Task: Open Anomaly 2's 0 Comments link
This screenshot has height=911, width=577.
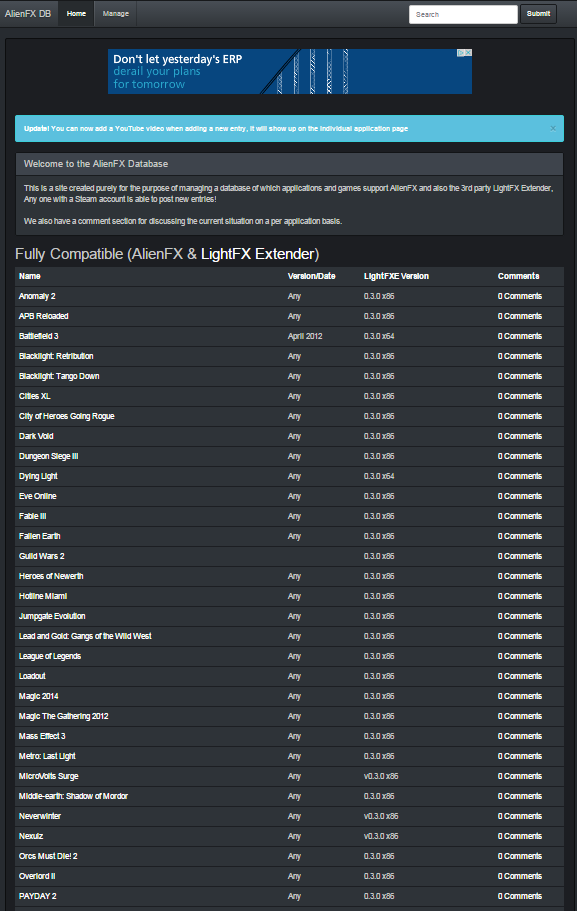Action: pyautogui.click(x=519, y=296)
